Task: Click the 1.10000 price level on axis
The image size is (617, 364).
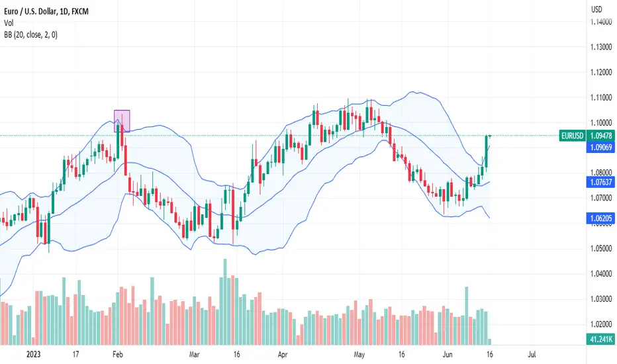Action: [x=601, y=123]
